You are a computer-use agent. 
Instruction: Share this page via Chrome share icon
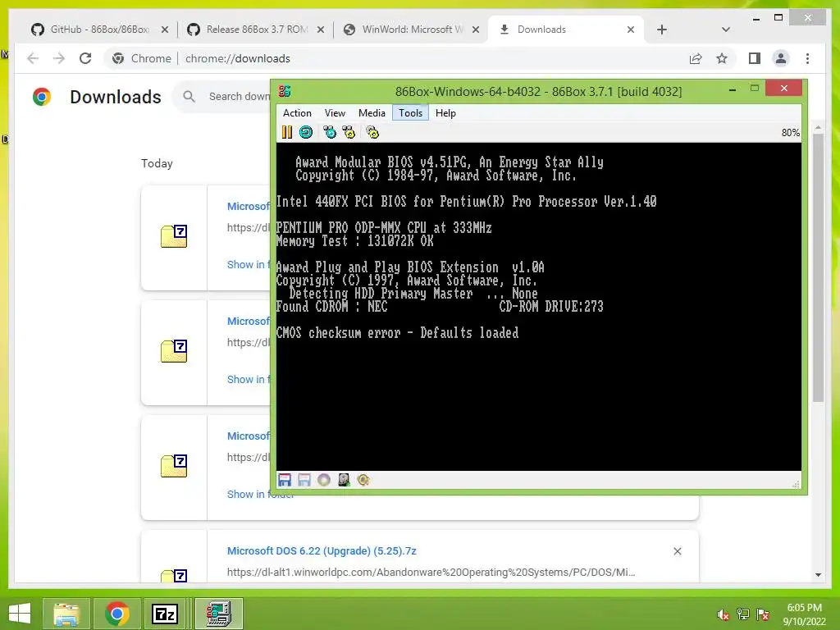(x=696, y=58)
